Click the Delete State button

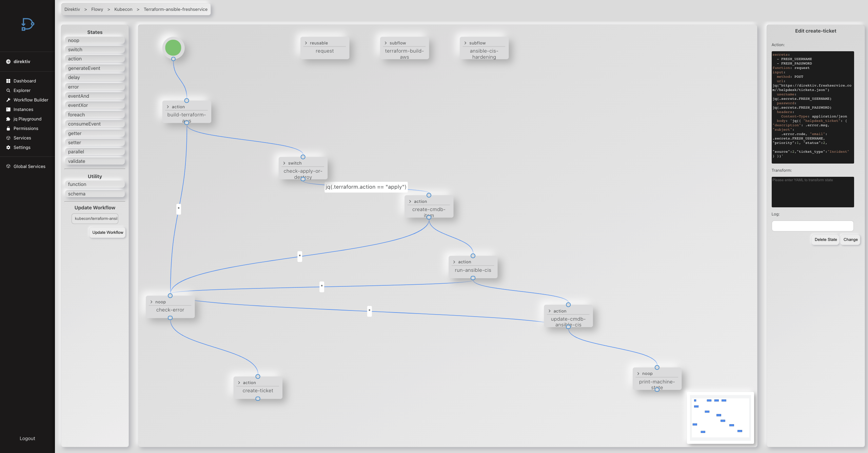[825, 240]
